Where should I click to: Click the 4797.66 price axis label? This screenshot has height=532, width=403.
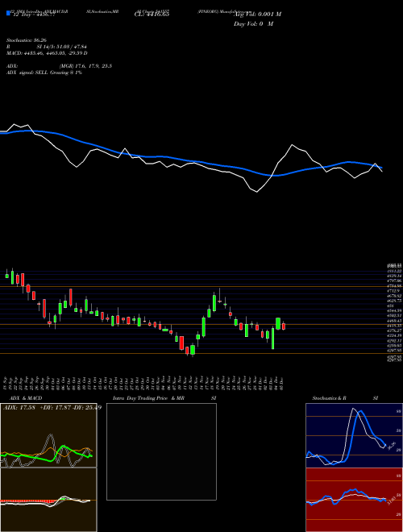[394, 281]
